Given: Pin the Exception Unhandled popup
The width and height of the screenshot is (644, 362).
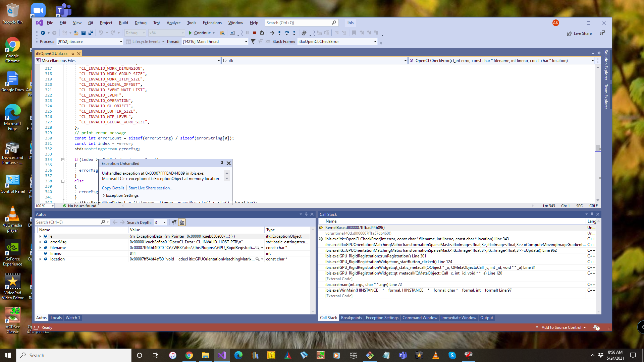Looking at the screenshot, I should (x=221, y=163).
